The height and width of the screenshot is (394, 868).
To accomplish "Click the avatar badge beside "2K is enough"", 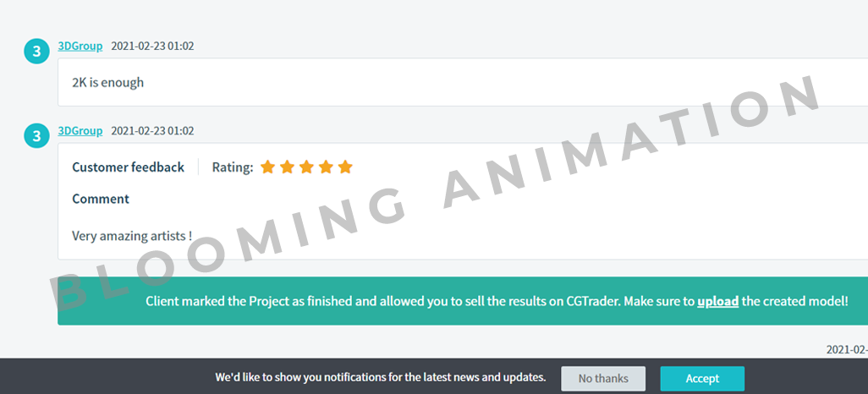I will point(36,51).
